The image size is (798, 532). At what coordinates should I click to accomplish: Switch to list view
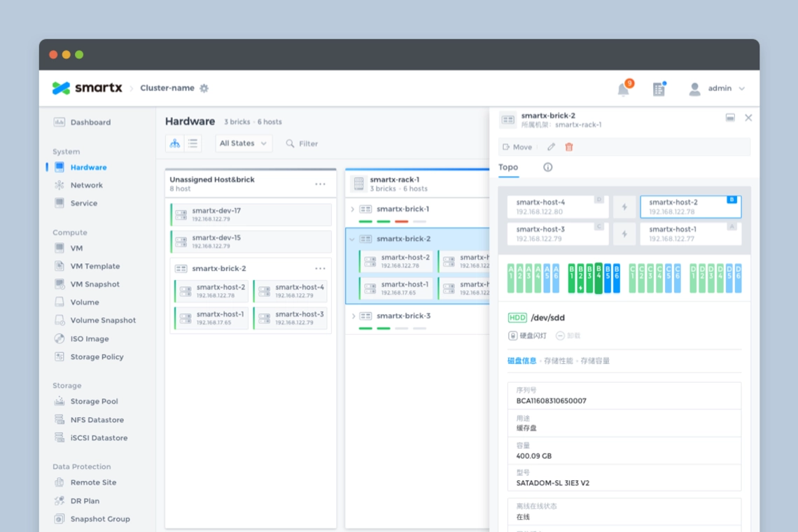[192, 143]
